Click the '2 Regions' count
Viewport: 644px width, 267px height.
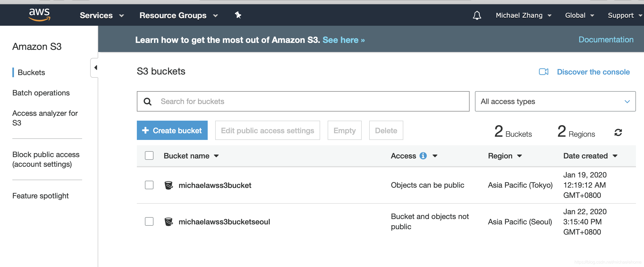576,131
